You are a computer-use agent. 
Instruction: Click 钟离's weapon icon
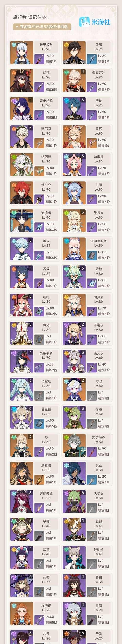click(91, 59)
